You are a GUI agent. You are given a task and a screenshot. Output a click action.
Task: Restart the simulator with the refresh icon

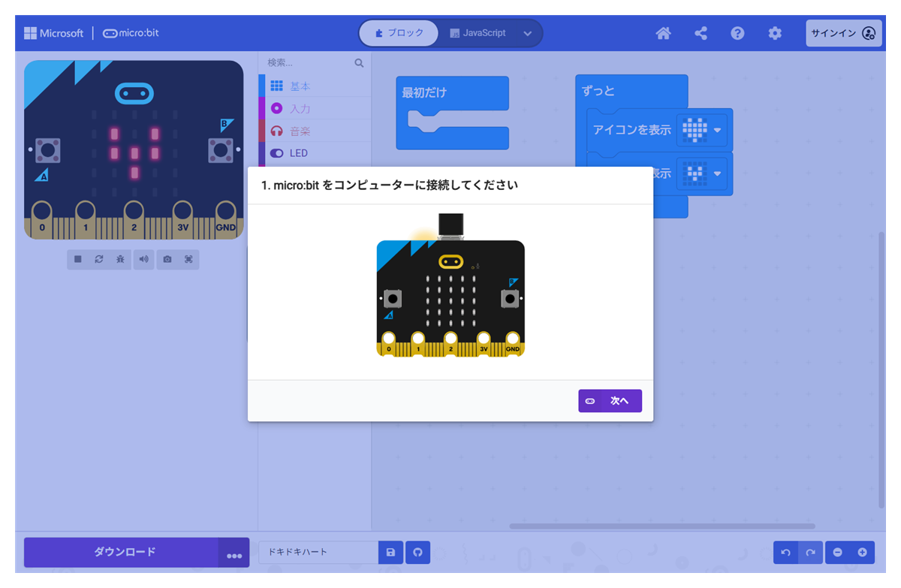(99, 259)
